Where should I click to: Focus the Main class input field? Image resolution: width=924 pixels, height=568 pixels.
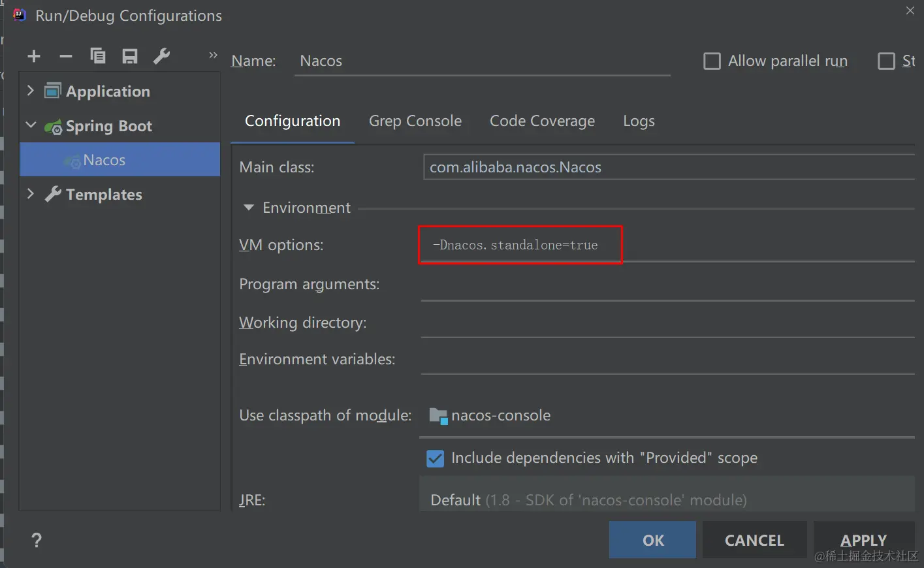[x=669, y=167]
